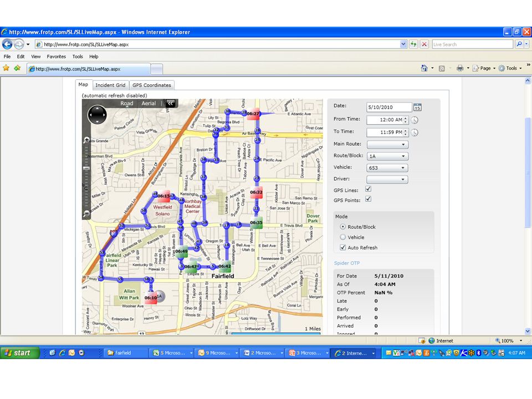The width and height of the screenshot is (532, 399).
Task: Click the Spider OTP link
Action: point(347,263)
